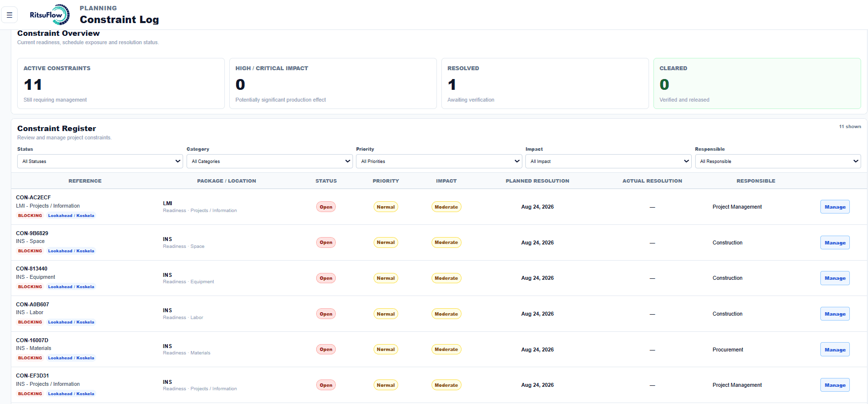Click Manage for CON-A0B607
Image resolution: width=868 pixels, height=404 pixels.
coord(835,314)
